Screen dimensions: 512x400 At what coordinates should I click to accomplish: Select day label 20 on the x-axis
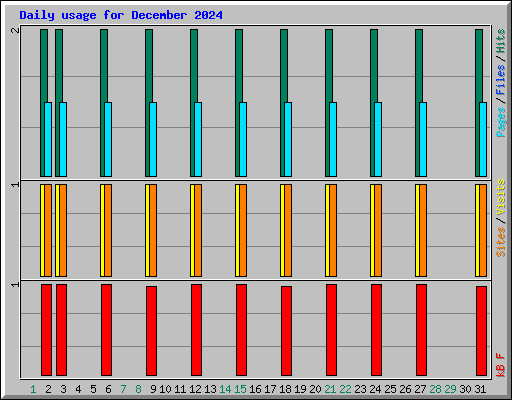[x=315, y=389]
